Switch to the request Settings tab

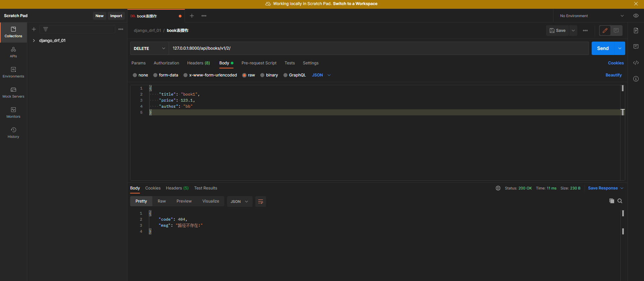coord(311,63)
